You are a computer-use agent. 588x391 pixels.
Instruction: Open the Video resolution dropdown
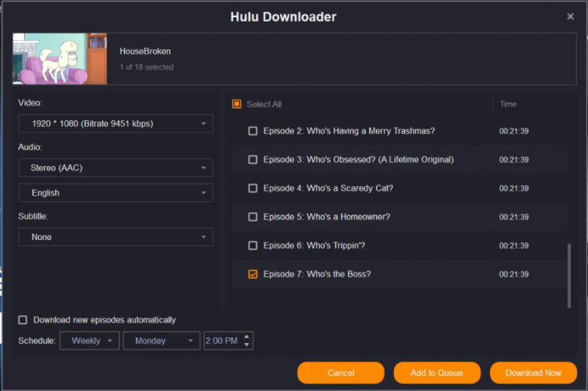(115, 123)
